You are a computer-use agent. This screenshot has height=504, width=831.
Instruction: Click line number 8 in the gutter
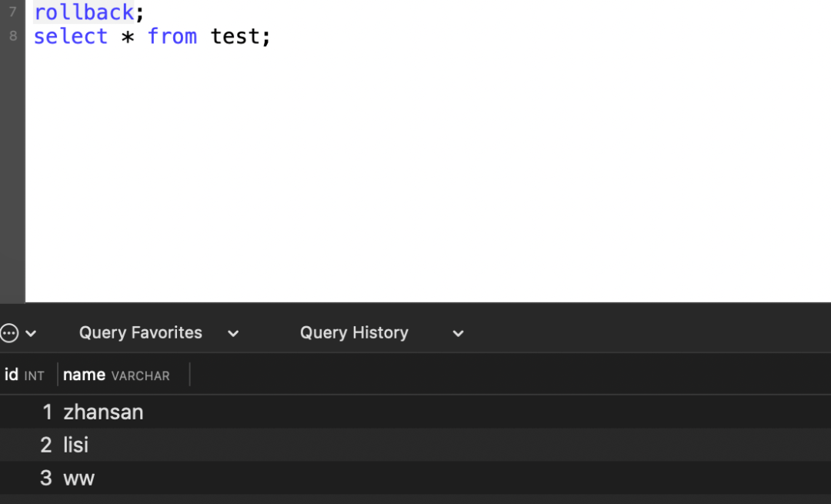(x=12, y=36)
